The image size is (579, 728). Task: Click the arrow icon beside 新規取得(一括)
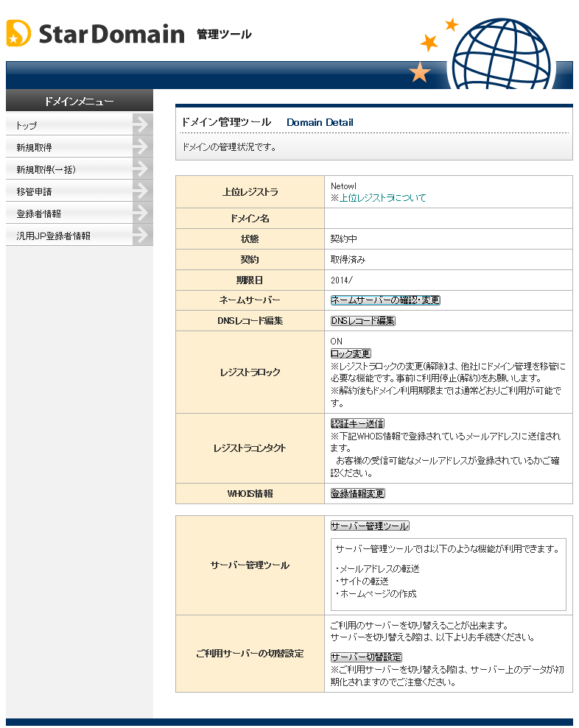[x=141, y=169]
